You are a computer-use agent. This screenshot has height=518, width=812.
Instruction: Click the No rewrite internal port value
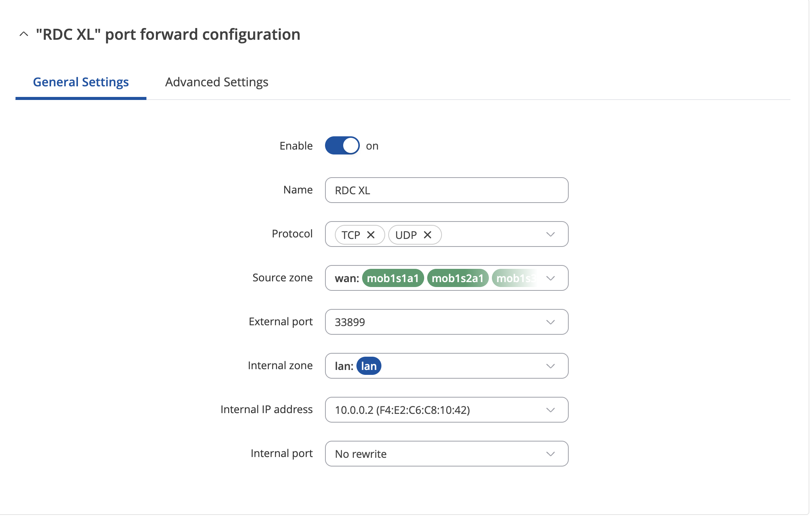(x=361, y=454)
